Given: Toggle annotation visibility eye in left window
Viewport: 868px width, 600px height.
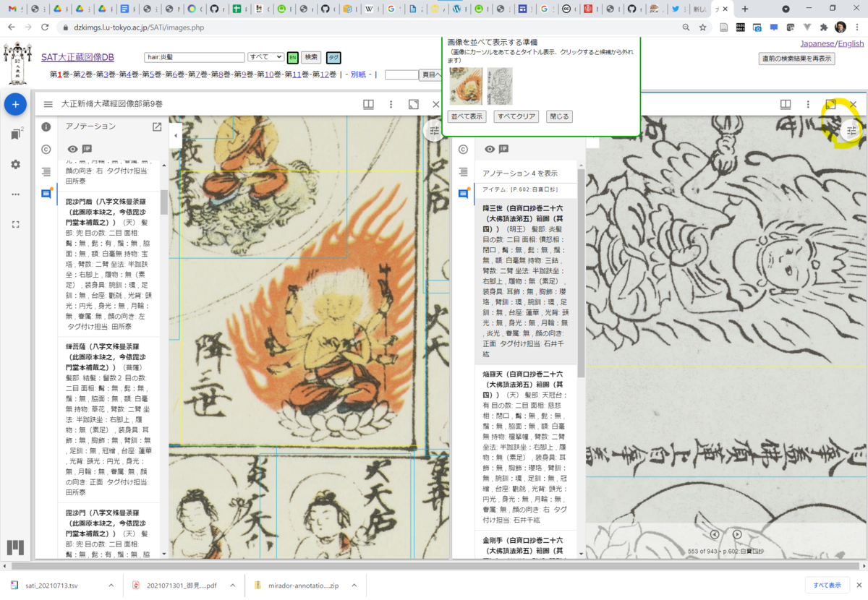Looking at the screenshot, I should [x=72, y=149].
